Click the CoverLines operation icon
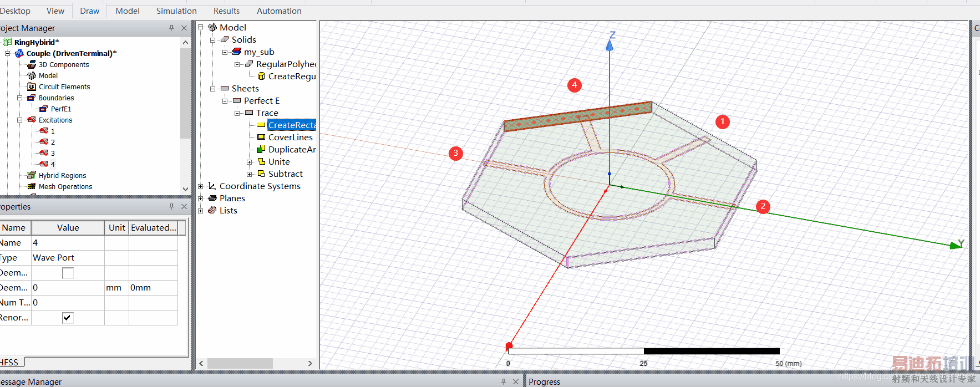The height and width of the screenshot is (387, 980). 261,137
